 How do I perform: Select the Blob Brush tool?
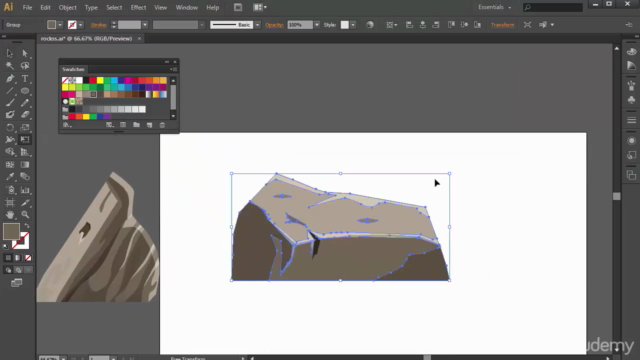[x=10, y=115]
